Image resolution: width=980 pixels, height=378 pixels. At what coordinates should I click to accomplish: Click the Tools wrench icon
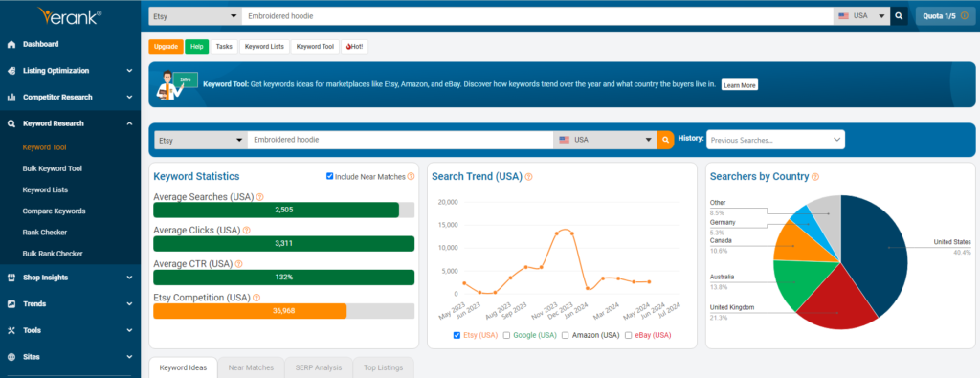pyautogui.click(x=11, y=330)
